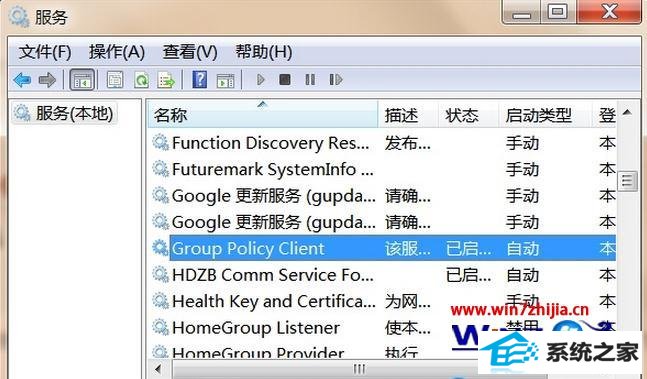Click the Services gear icon in title bar

[19, 17]
